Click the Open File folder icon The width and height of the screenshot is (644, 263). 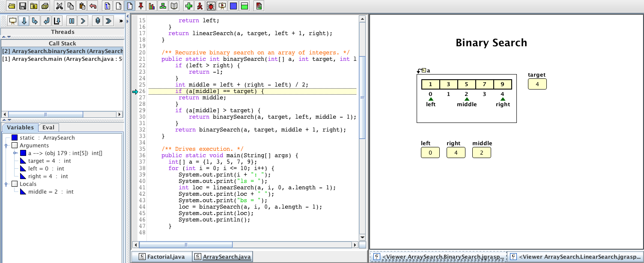point(12,6)
